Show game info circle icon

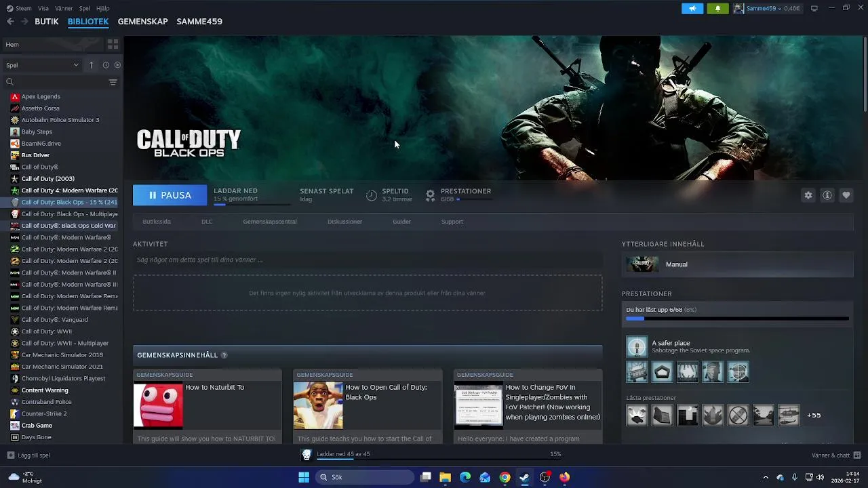click(827, 195)
